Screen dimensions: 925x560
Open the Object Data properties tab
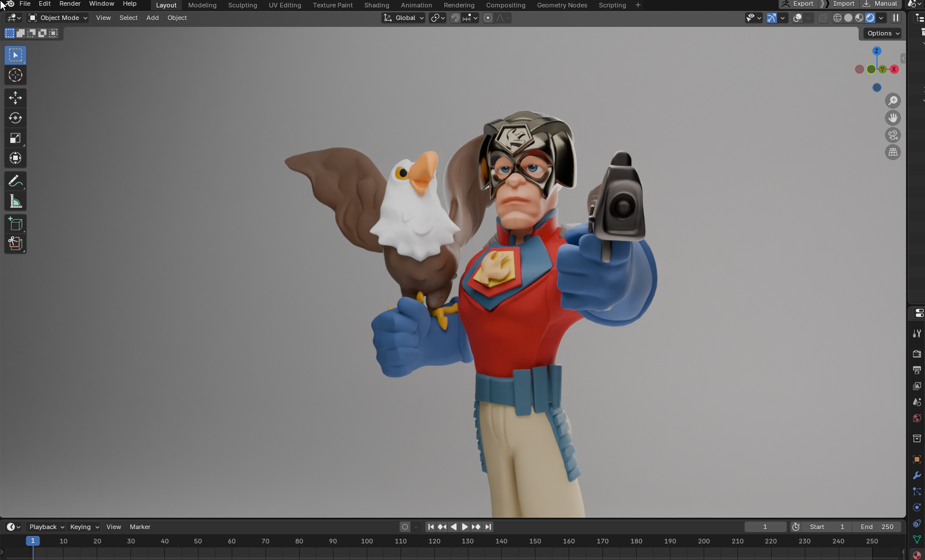tap(917, 539)
